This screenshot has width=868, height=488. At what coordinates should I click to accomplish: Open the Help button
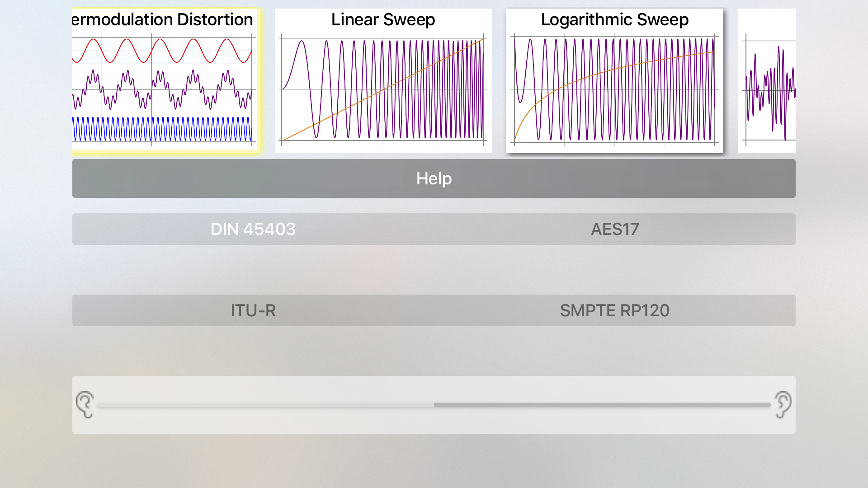(x=434, y=178)
